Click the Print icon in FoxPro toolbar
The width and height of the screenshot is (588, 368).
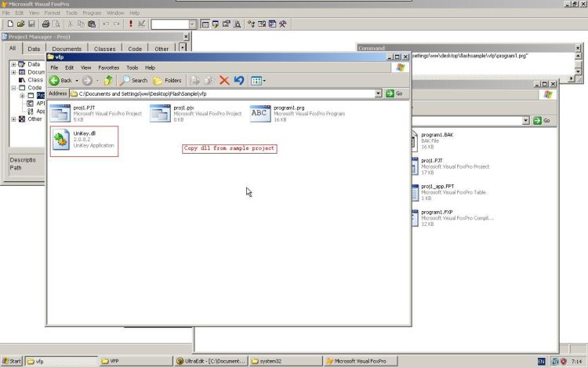click(x=45, y=24)
